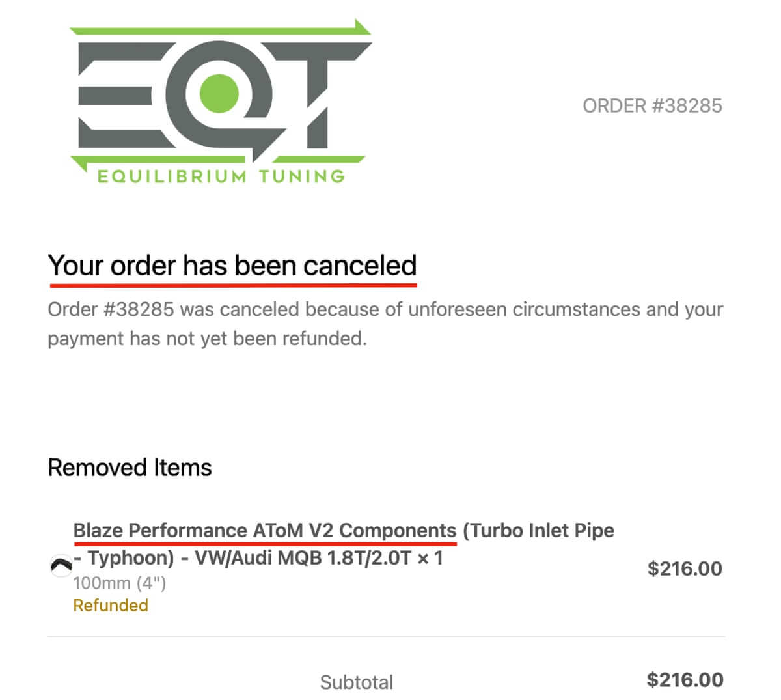Click the Removed Items heading

coord(130,468)
